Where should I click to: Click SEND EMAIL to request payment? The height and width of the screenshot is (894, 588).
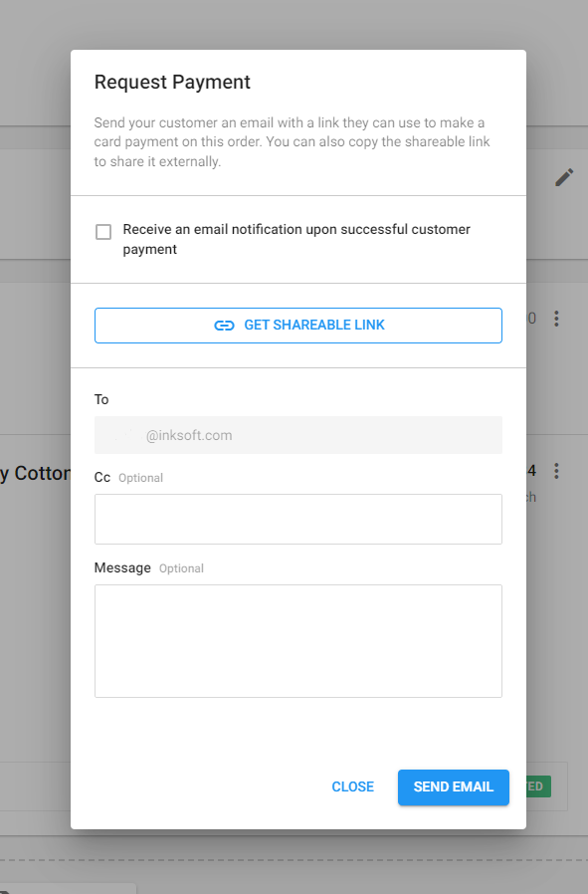click(x=453, y=786)
